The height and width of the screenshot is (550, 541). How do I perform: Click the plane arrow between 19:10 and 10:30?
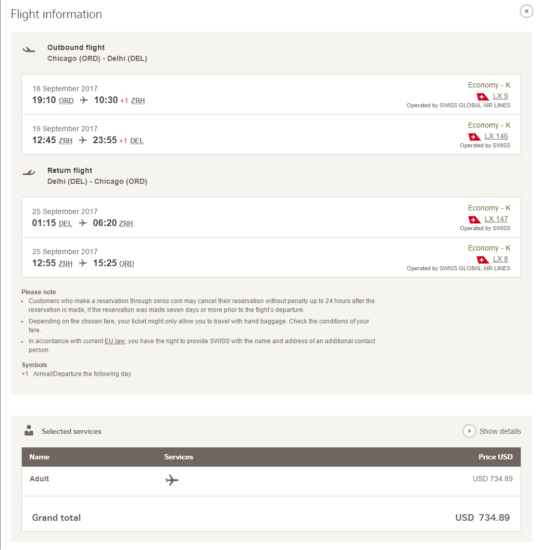(84, 100)
